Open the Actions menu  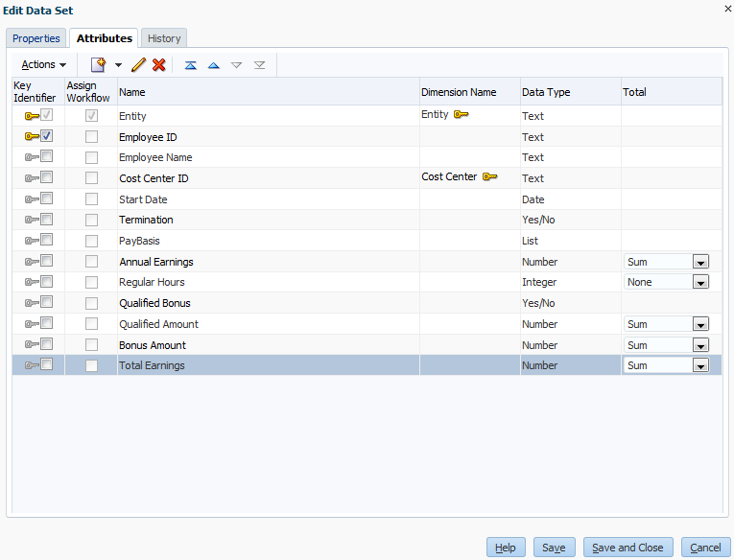click(43, 64)
